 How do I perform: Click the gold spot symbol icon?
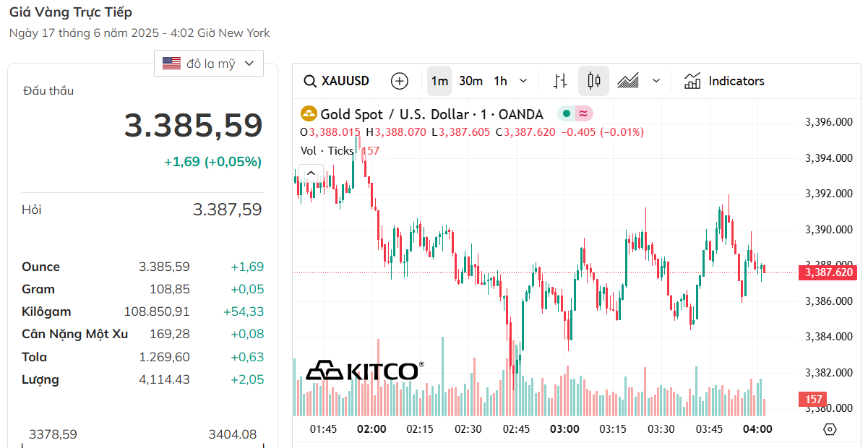[309, 114]
